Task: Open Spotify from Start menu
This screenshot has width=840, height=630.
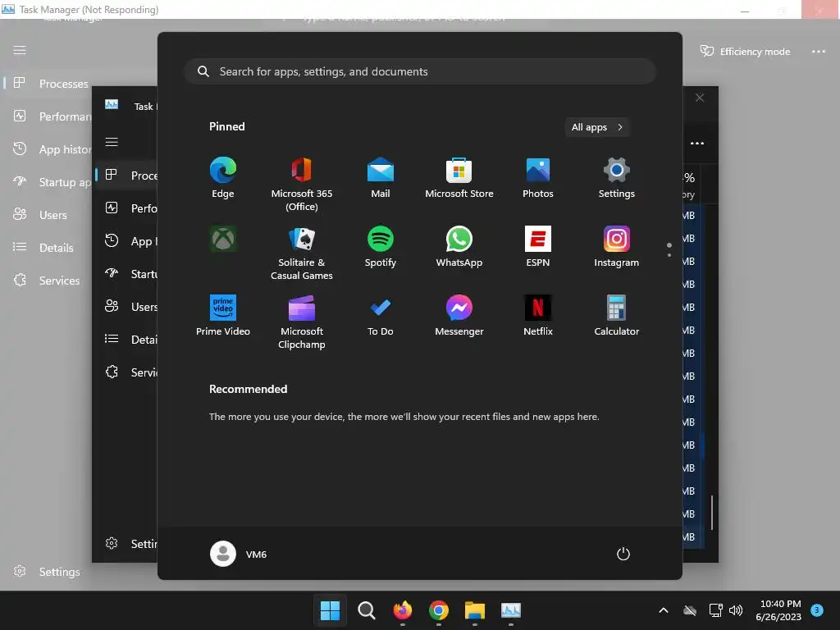Action: point(381,246)
